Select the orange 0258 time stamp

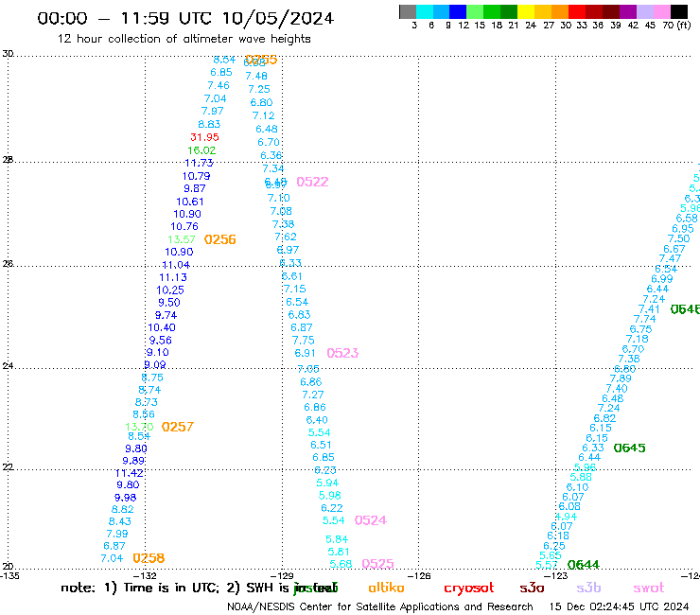149,558
